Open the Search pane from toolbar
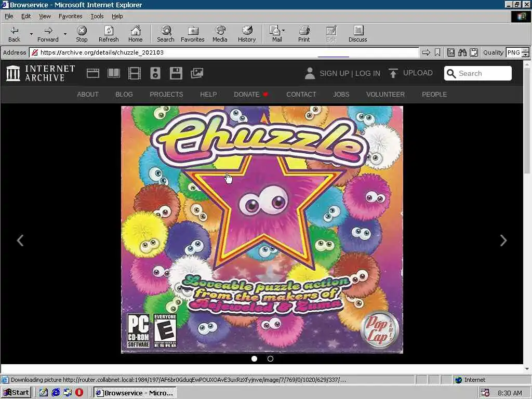The image size is (532, 399). [166, 34]
